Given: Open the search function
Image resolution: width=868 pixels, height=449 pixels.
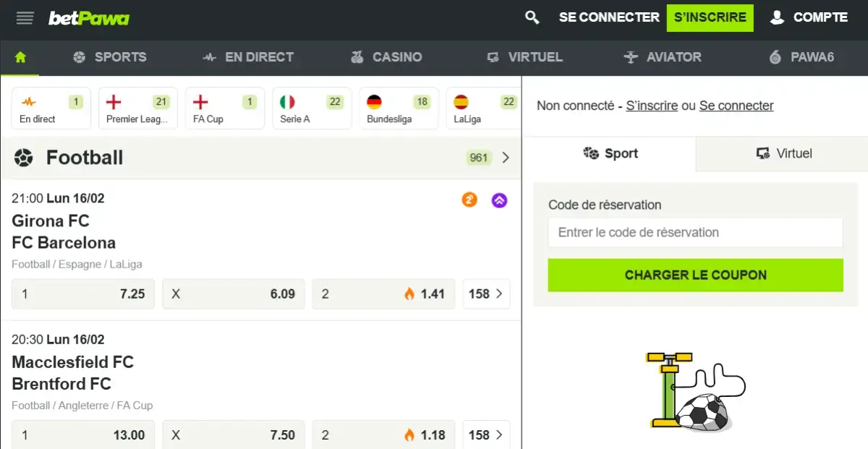Looking at the screenshot, I should tap(532, 17).
